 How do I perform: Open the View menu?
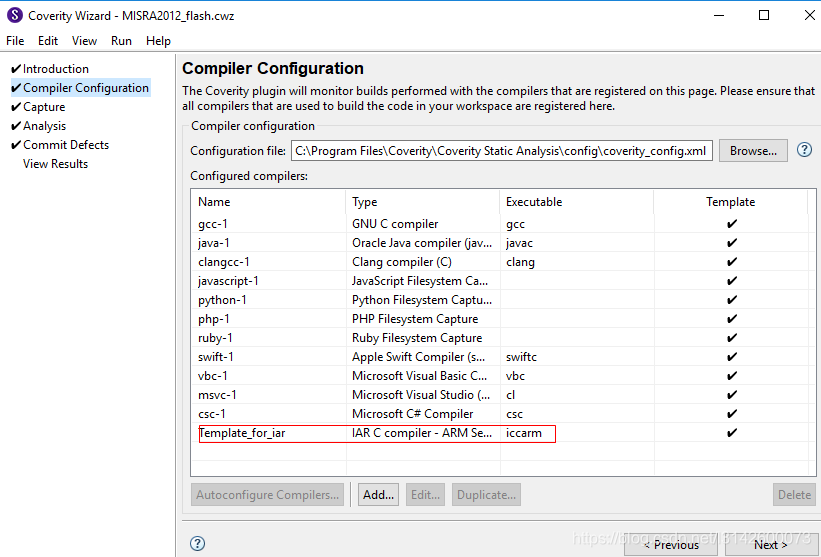point(84,41)
